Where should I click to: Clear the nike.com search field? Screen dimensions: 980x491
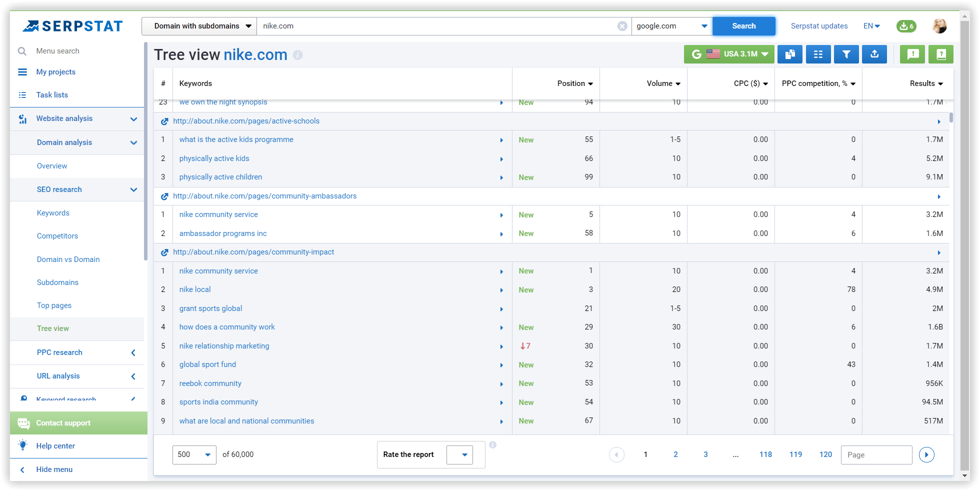tap(622, 26)
